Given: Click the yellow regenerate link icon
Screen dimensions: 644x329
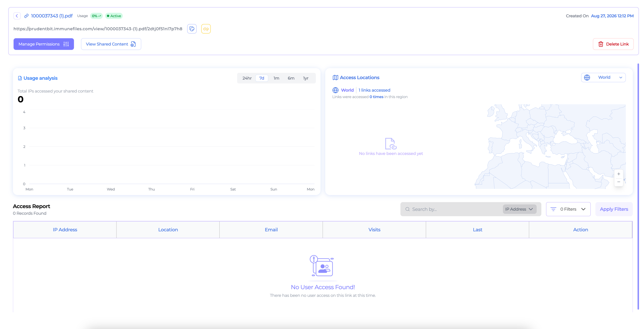Looking at the screenshot, I should (206, 29).
